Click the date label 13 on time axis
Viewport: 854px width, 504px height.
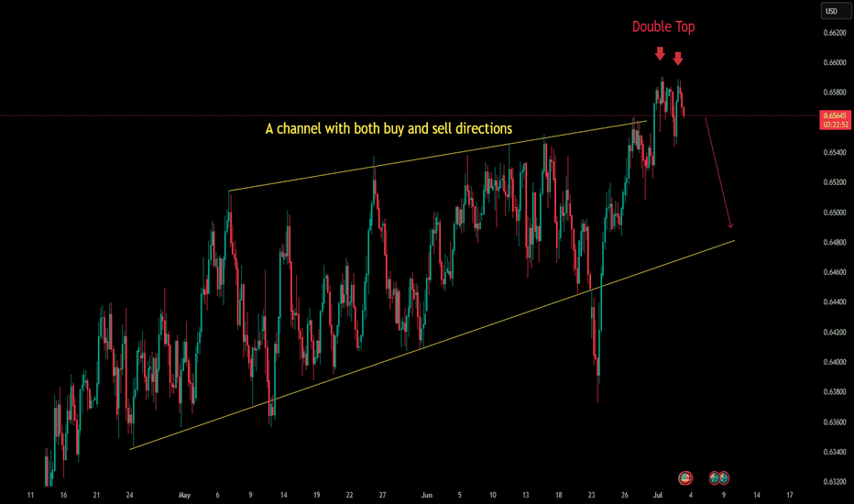[526, 495]
